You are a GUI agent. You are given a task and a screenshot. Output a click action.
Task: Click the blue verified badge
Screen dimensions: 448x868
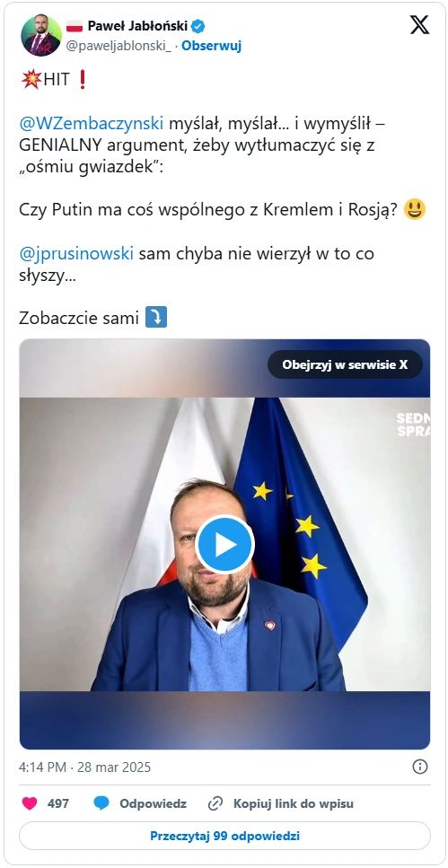click(x=198, y=25)
